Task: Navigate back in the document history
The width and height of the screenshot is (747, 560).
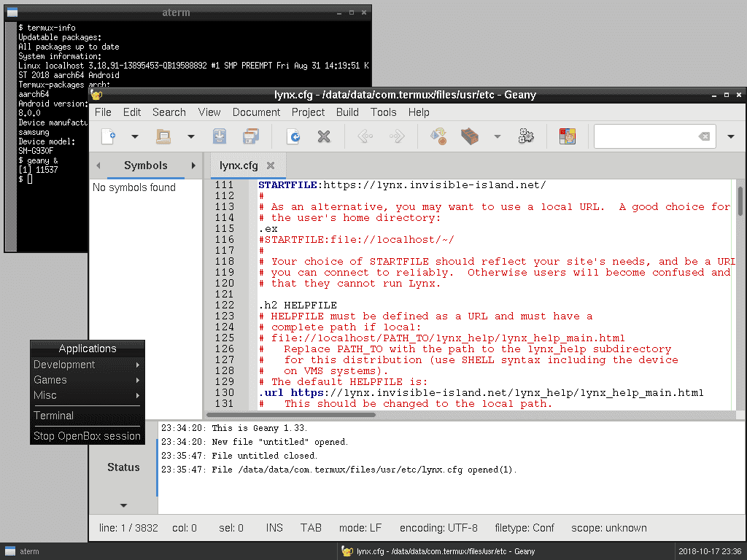Action: 365,136
